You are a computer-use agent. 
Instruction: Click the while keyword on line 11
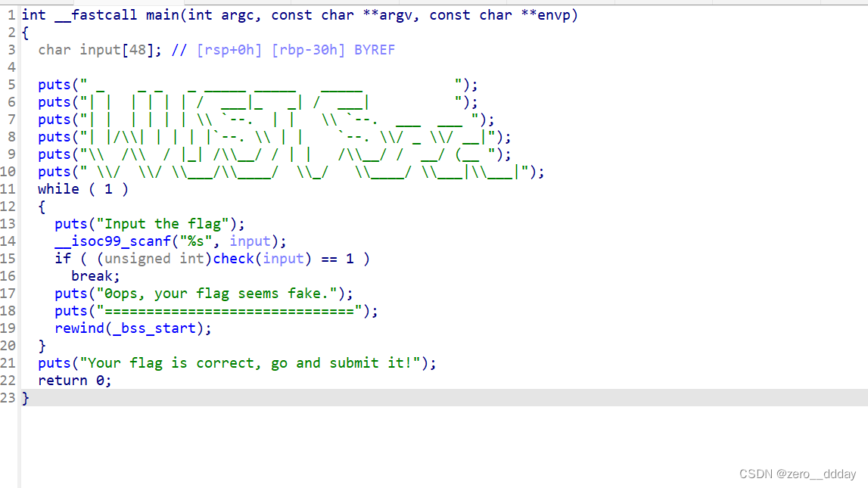coord(58,188)
